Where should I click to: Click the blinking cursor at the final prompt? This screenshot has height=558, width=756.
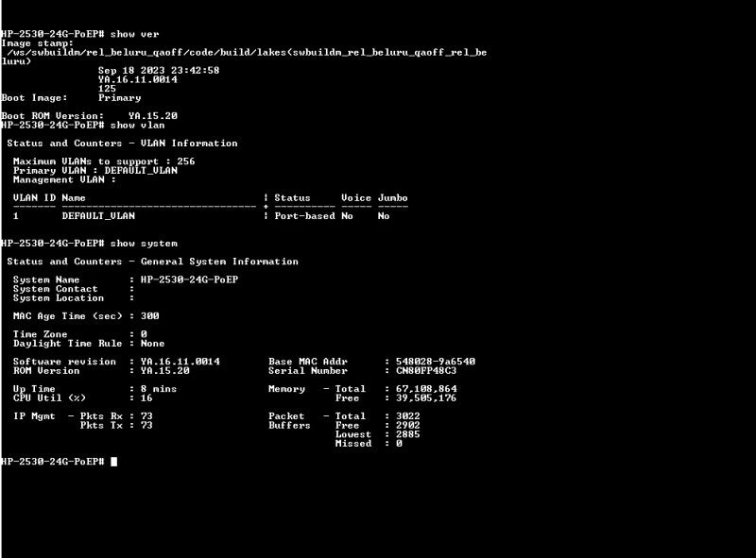click(113, 462)
